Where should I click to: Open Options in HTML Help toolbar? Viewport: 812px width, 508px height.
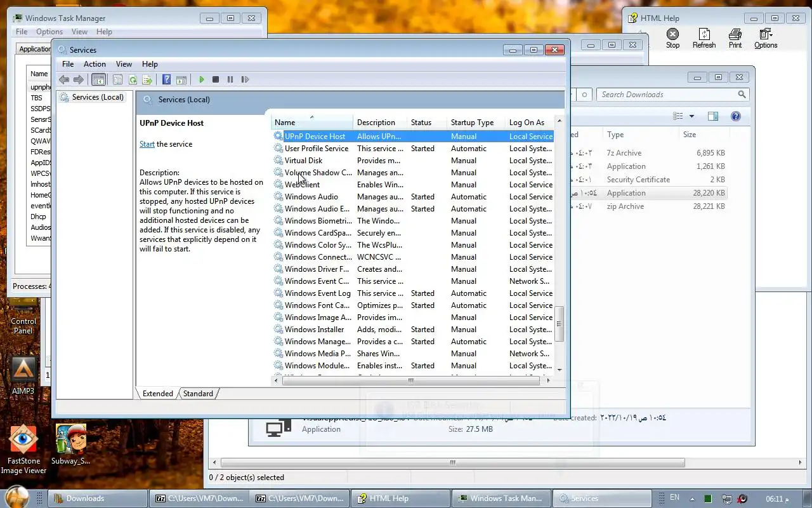(x=766, y=38)
